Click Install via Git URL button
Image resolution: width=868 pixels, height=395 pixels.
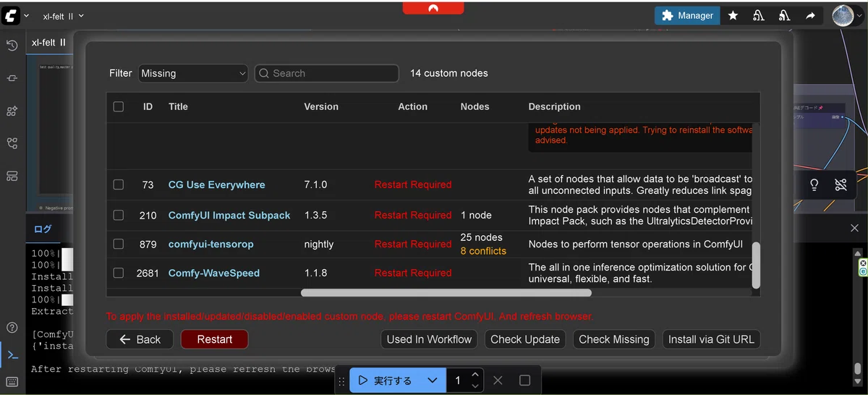click(711, 339)
